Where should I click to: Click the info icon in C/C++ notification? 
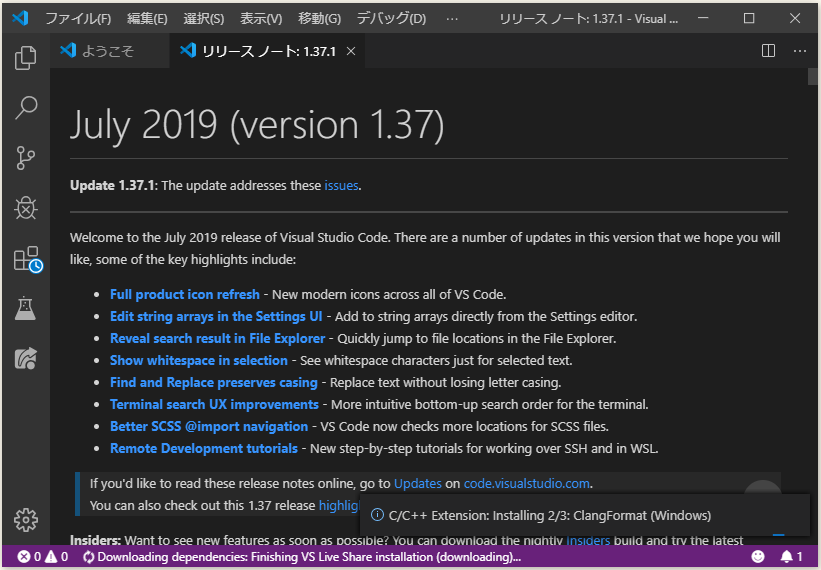click(x=377, y=515)
